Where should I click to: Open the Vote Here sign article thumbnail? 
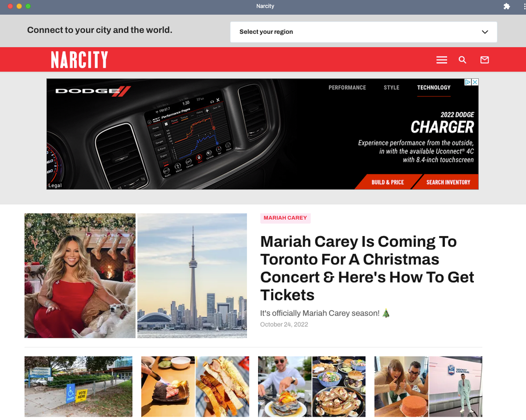(78, 386)
